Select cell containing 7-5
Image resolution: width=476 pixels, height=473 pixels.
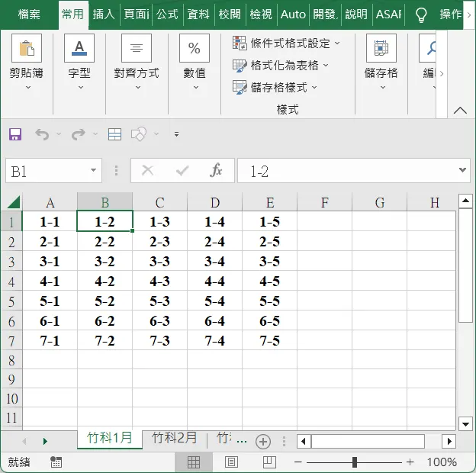269,340
